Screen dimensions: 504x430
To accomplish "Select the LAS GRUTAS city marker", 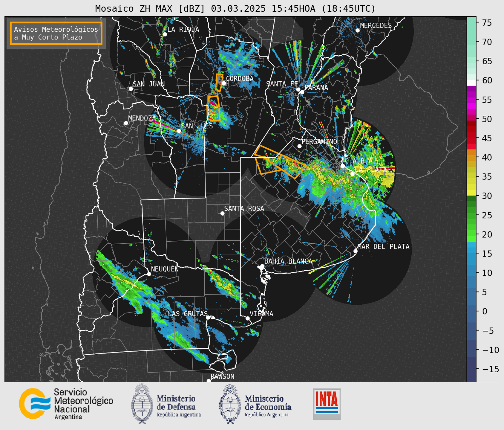I will [x=209, y=318].
